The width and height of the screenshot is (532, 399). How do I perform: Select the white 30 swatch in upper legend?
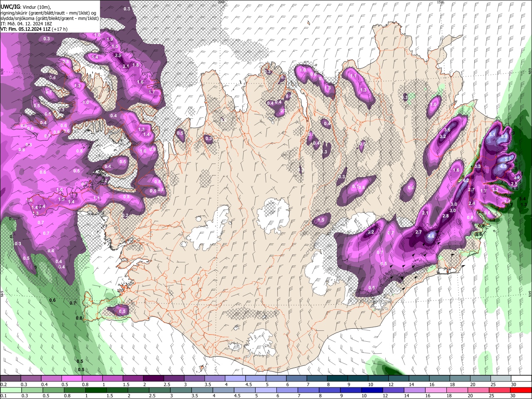[x=521, y=379]
